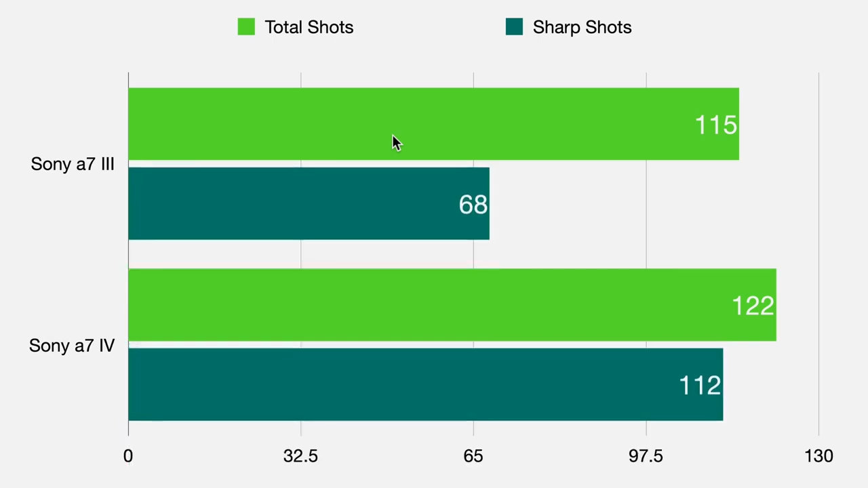
Task: Click the dark teal Sharp Shots legend swatch
Action: pos(514,27)
